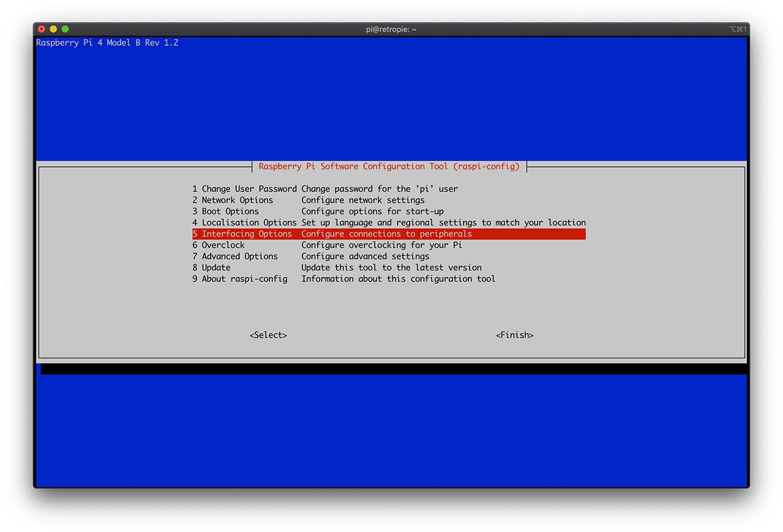This screenshot has width=783, height=532.
Task: Click the Raspberry Pi Software Configuration Tool heading
Action: [388, 166]
